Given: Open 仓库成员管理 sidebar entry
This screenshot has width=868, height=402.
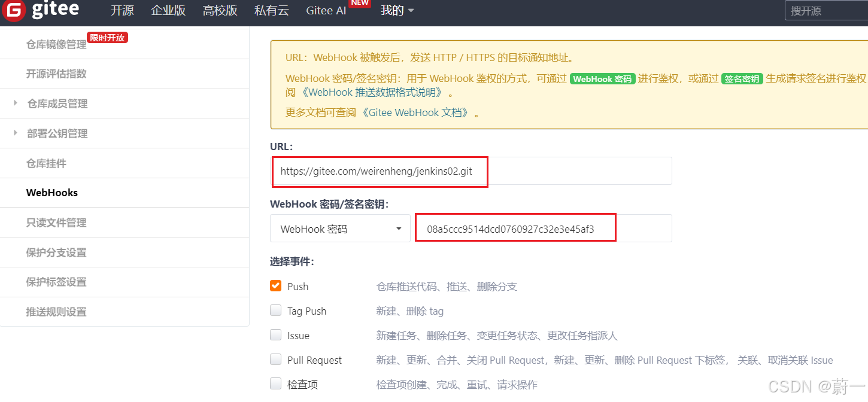Looking at the screenshot, I should click(57, 103).
